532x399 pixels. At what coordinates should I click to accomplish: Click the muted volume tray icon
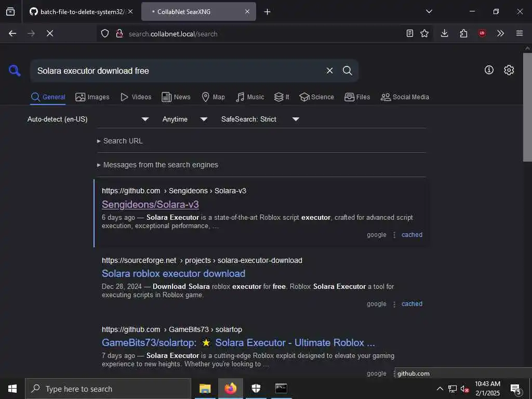pyautogui.click(x=464, y=389)
